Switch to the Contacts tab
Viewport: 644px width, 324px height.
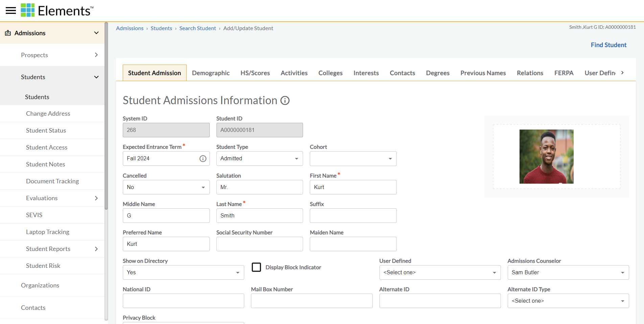[402, 73]
